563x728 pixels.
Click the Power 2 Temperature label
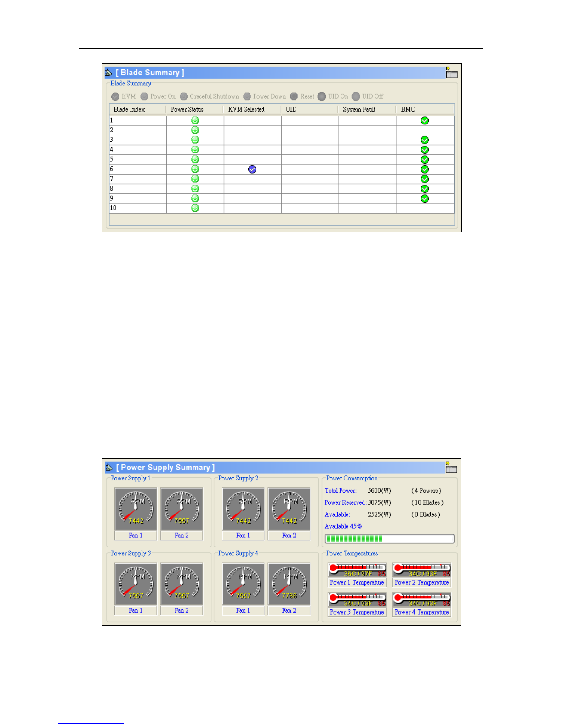[x=422, y=582]
